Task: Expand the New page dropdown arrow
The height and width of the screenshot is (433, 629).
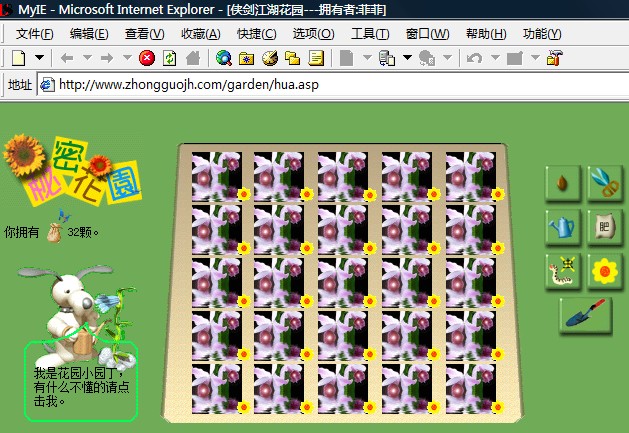Action: [39, 57]
